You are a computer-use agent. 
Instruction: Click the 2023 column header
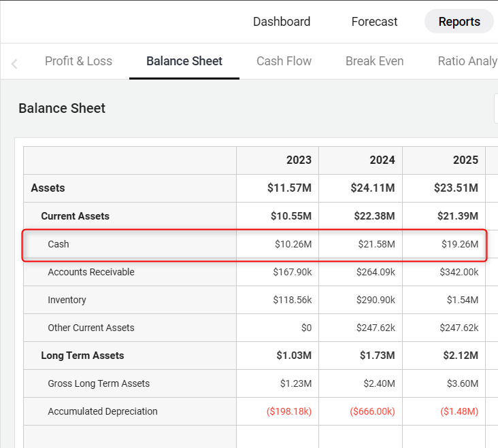(299, 160)
